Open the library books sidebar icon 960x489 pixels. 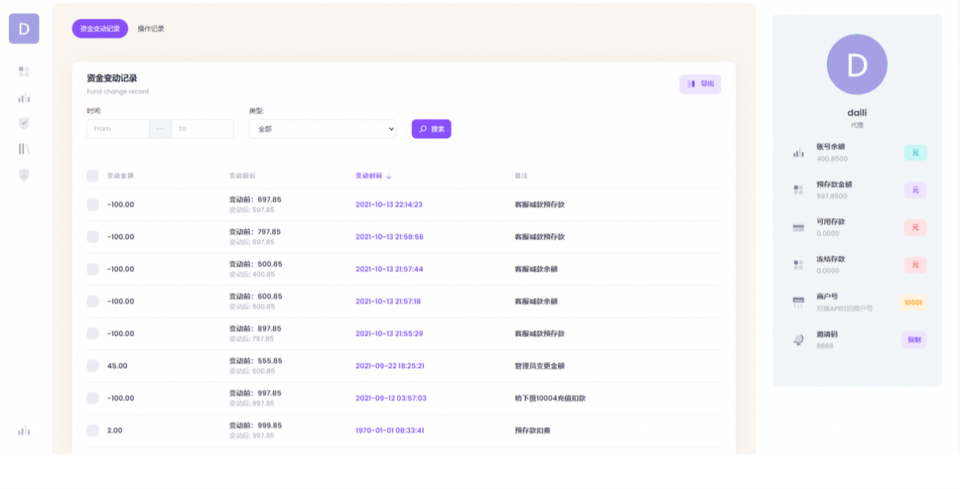(x=24, y=149)
